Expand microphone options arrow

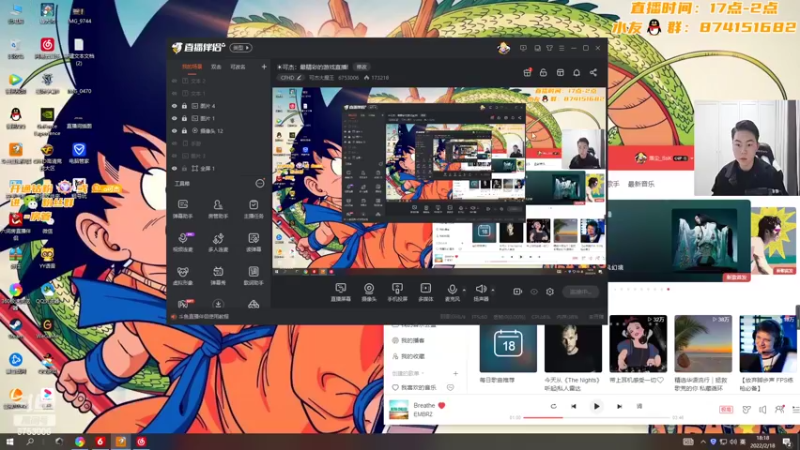[464, 290]
